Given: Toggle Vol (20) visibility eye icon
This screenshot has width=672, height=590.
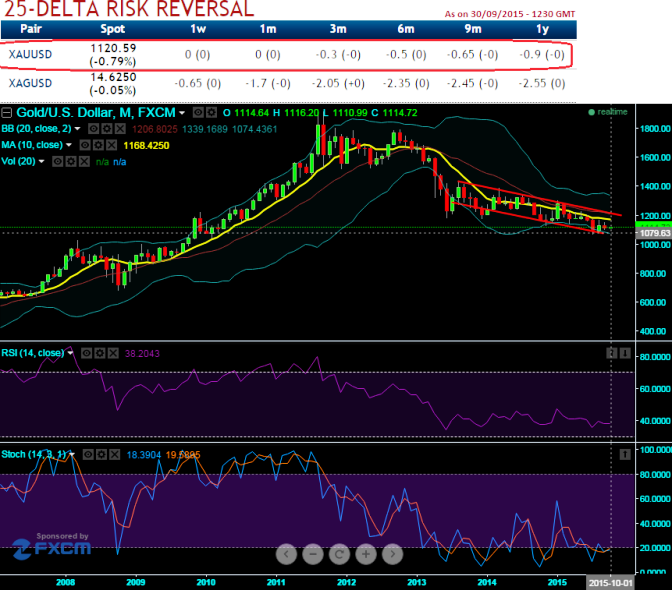Looking at the screenshot, I should [x=57, y=162].
